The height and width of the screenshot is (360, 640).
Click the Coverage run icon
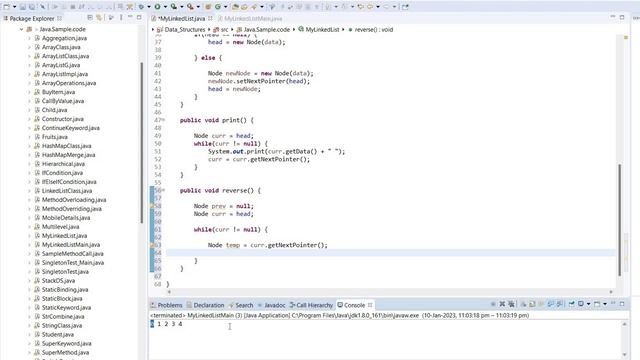point(173,7)
